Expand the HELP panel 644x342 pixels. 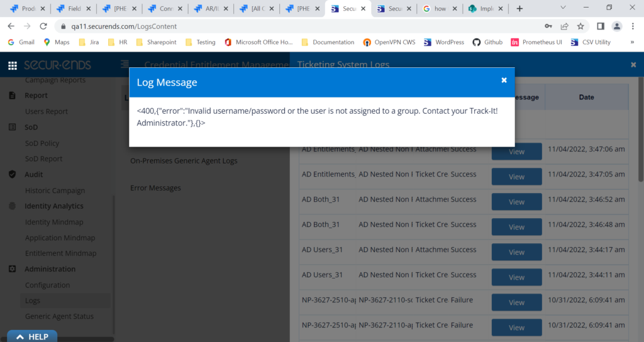pyautogui.click(x=32, y=336)
